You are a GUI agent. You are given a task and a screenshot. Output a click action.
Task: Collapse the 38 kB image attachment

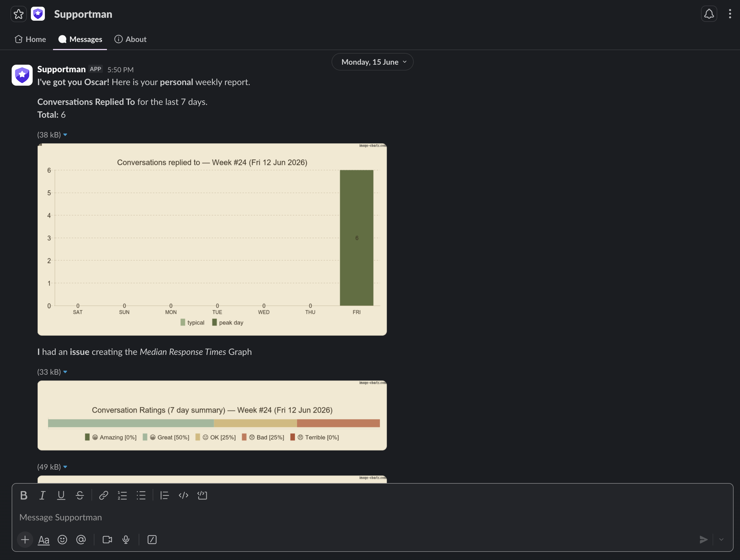(65, 135)
